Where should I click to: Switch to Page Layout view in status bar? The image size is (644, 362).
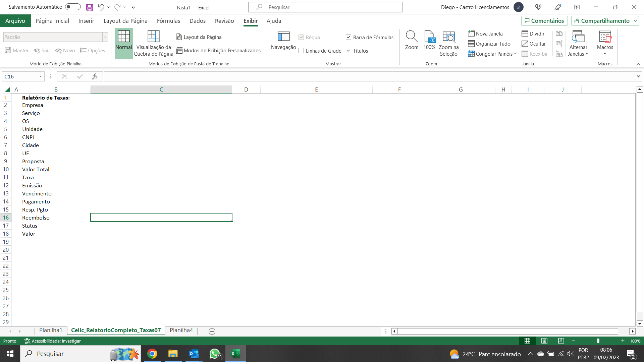[544, 341]
